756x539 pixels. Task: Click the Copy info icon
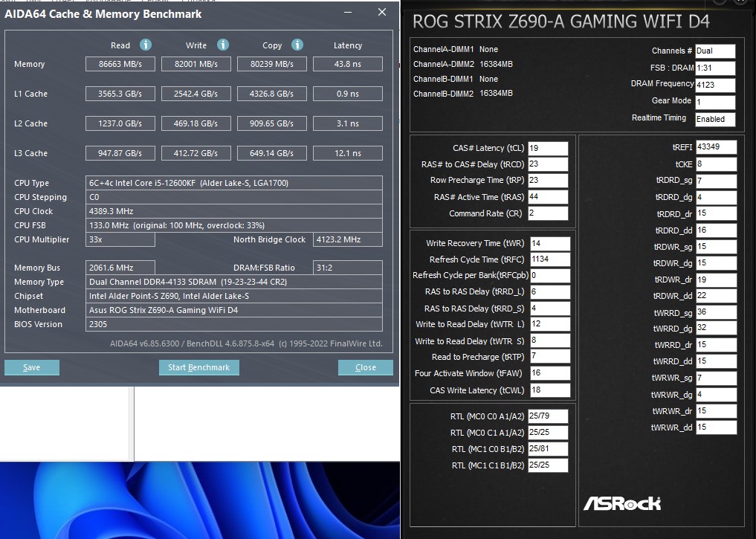(x=297, y=45)
